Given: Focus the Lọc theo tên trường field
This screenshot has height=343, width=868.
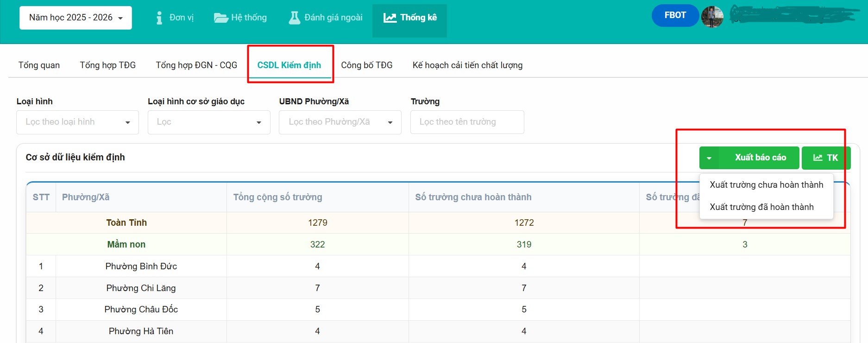Looking at the screenshot, I should pos(467,122).
